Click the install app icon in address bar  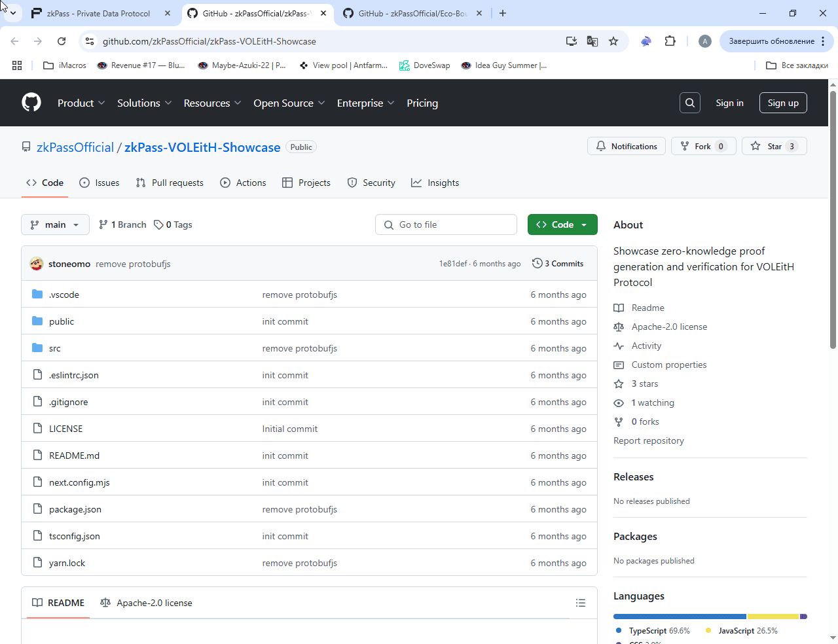coord(572,41)
